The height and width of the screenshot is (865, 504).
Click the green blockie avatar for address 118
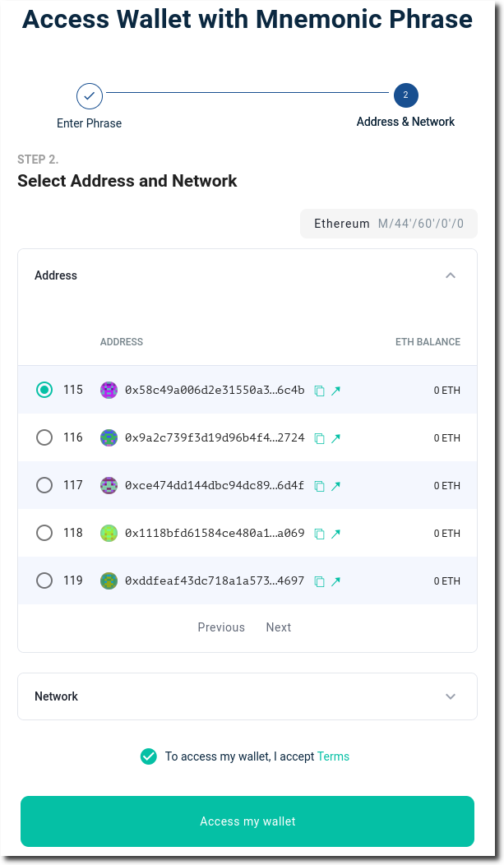tap(109, 534)
